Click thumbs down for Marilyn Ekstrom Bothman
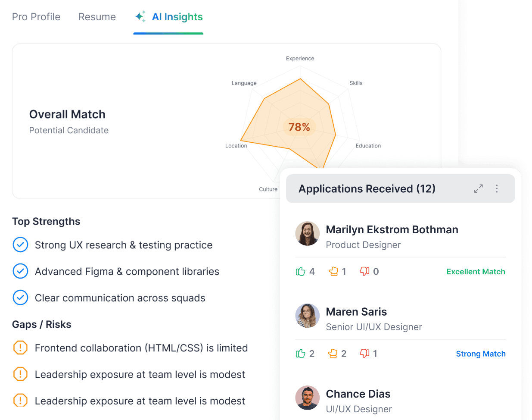This screenshot has height=420, width=532. 365,271
